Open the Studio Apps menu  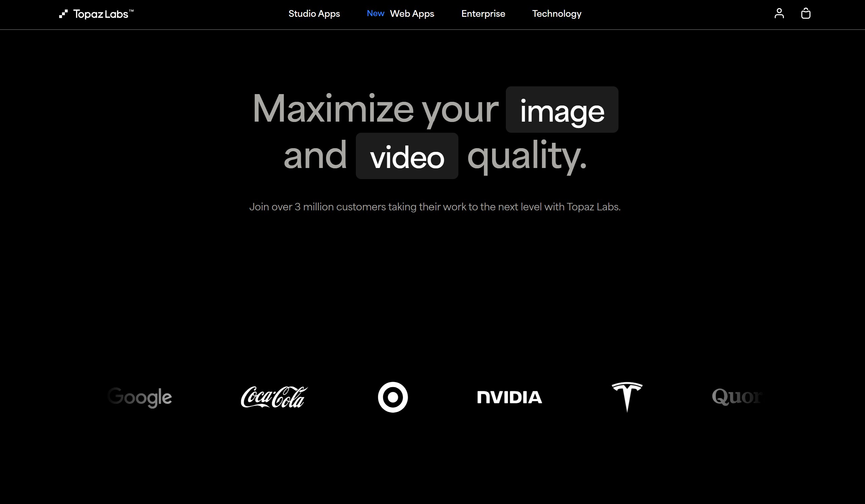(x=314, y=14)
